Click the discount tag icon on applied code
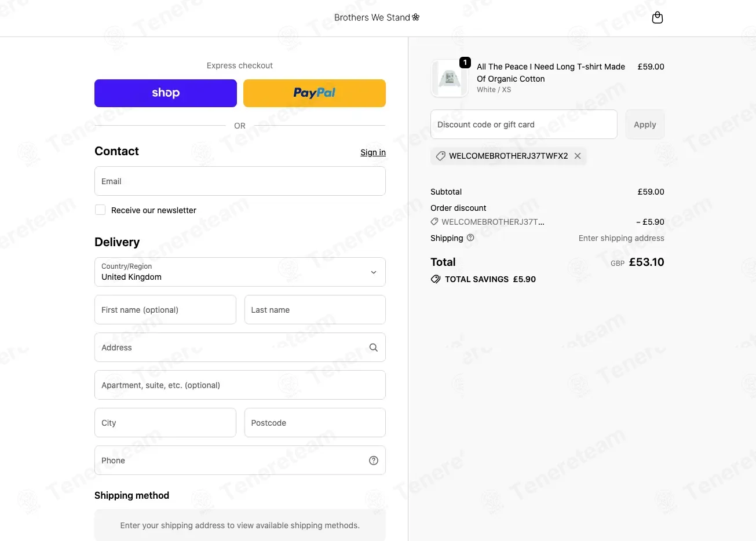 pos(441,156)
